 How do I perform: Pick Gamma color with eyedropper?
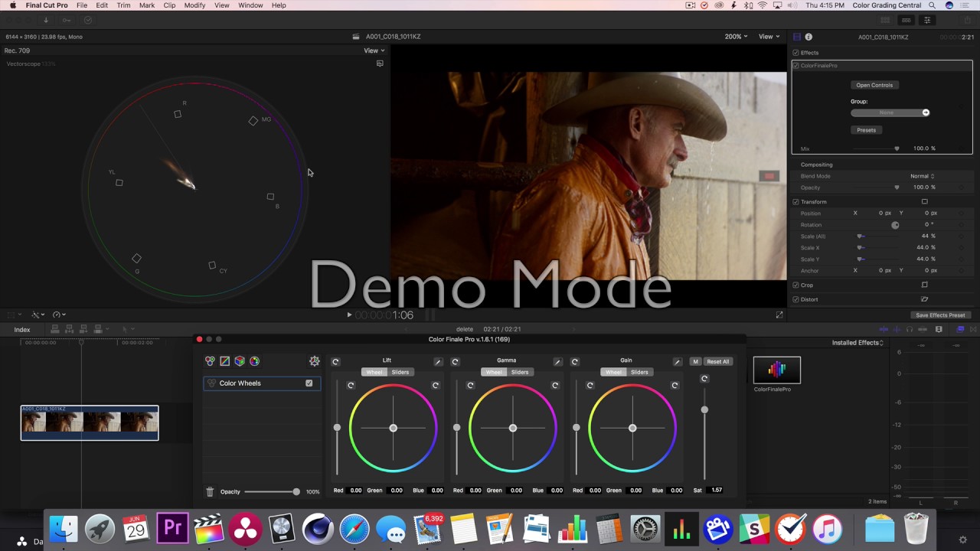coord(557,361)
